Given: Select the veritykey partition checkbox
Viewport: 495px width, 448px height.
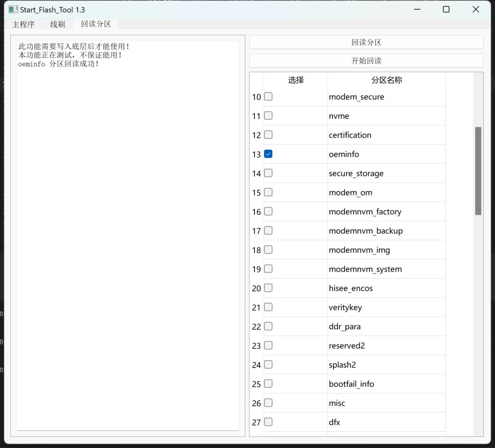Looking at the screenshot, I should pos(268,307).
